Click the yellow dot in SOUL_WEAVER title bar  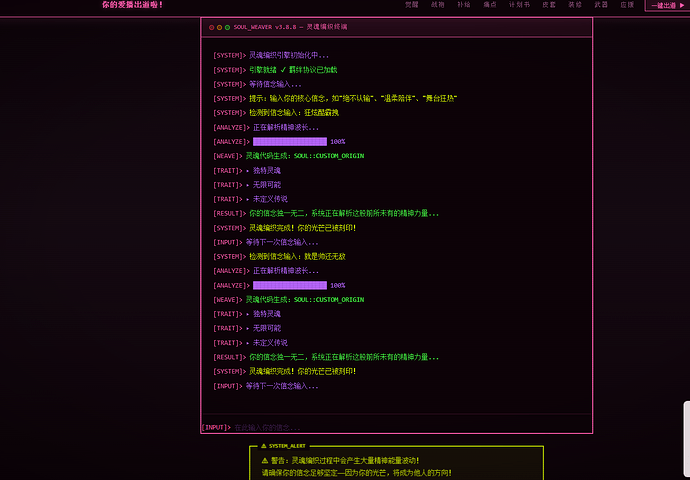pos(219,27)
